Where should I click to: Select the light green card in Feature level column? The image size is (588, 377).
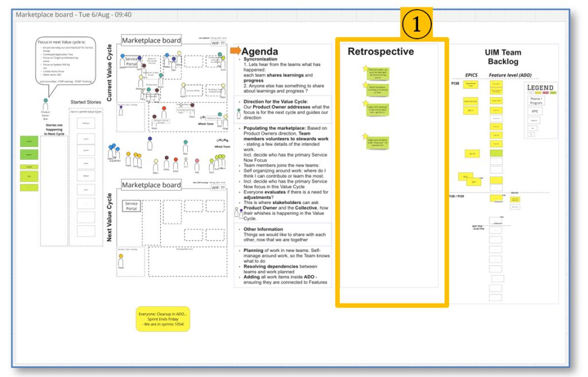point(496,153)
